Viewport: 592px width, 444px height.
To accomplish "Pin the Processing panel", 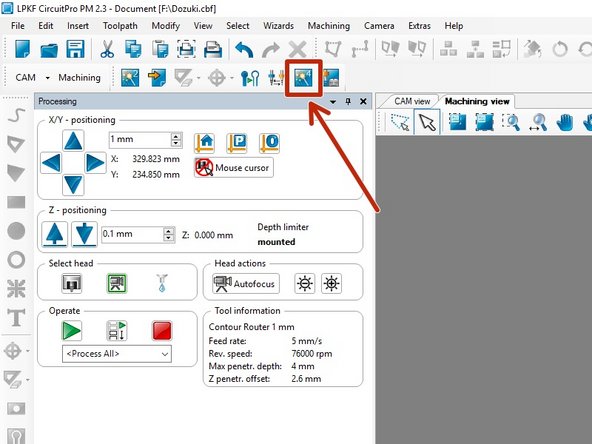I will click(348, 102).
